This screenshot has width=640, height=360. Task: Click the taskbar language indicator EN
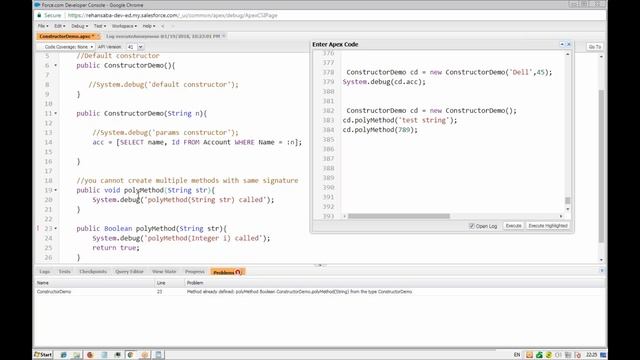pos(517,355)
